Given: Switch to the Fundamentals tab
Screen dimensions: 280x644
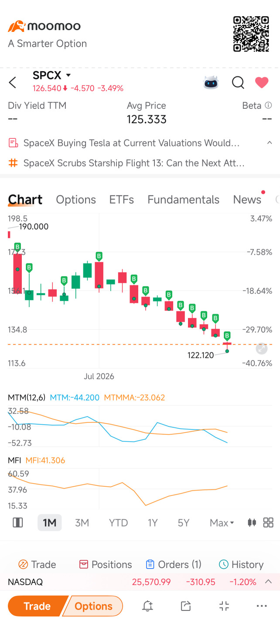Looking at the screenshot, I should coord(183,200).
